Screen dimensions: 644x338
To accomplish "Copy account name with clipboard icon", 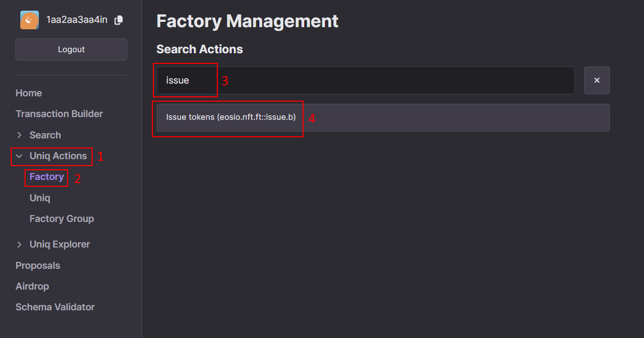I will [119, 20].
